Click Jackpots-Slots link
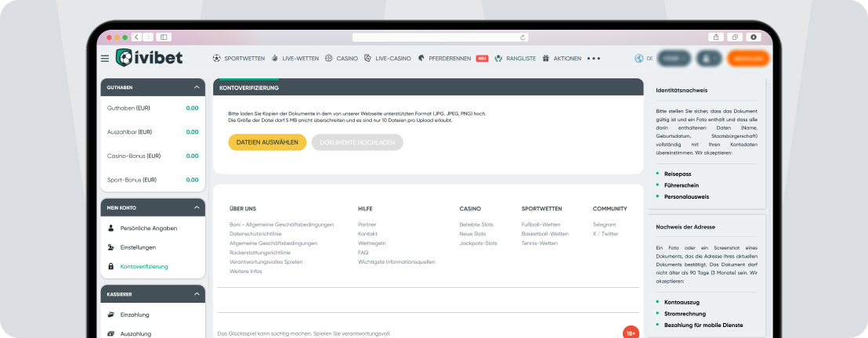This screenshot has width=868, height=338. 479,243
